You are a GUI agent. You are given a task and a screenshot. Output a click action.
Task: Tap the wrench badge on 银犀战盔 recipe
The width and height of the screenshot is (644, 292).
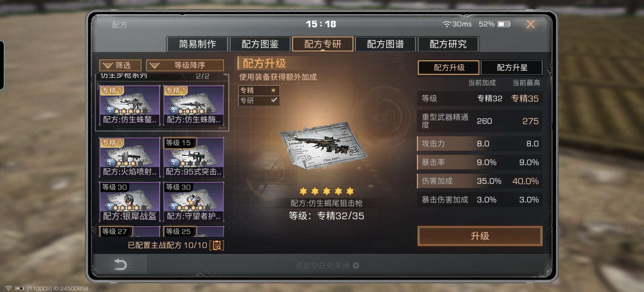click(110, 207)
